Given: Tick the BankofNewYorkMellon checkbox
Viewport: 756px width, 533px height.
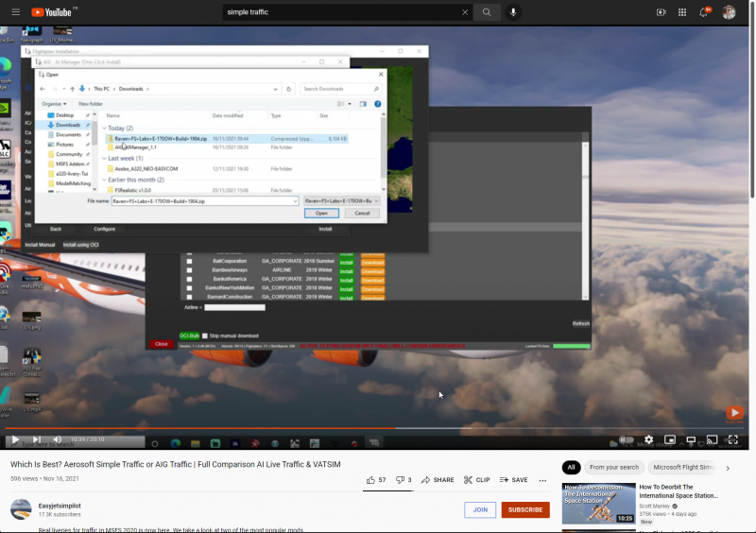Looking at the screenshot, I should pyautogui.click(x=189, y=288).
